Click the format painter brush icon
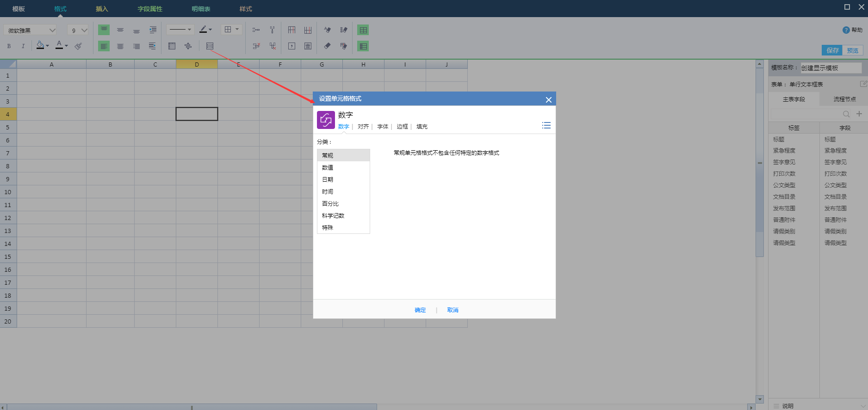The width and height of the screenshot is (868, 410). pos(78,46)
